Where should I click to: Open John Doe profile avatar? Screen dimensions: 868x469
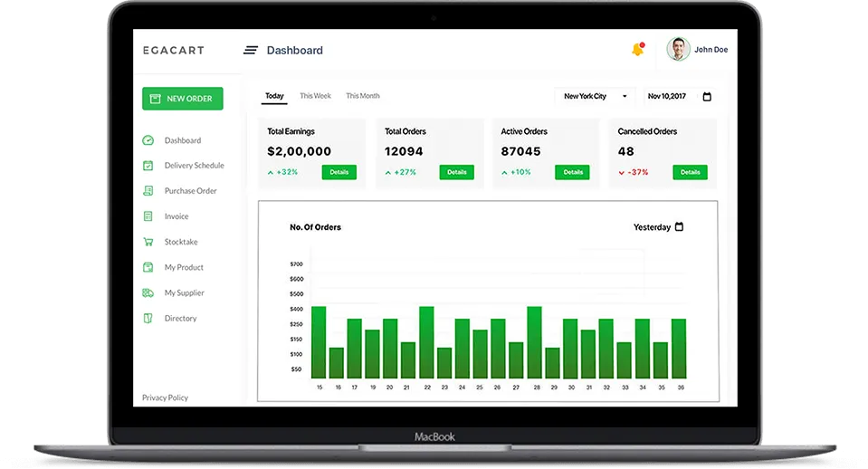point(678,49)
